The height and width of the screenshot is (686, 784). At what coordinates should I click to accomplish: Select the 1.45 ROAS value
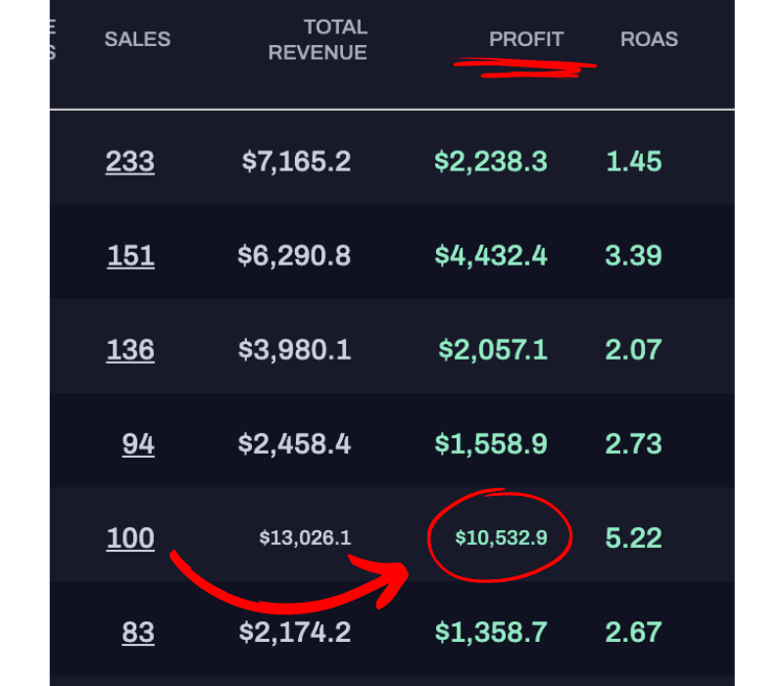tap(634, 162)
